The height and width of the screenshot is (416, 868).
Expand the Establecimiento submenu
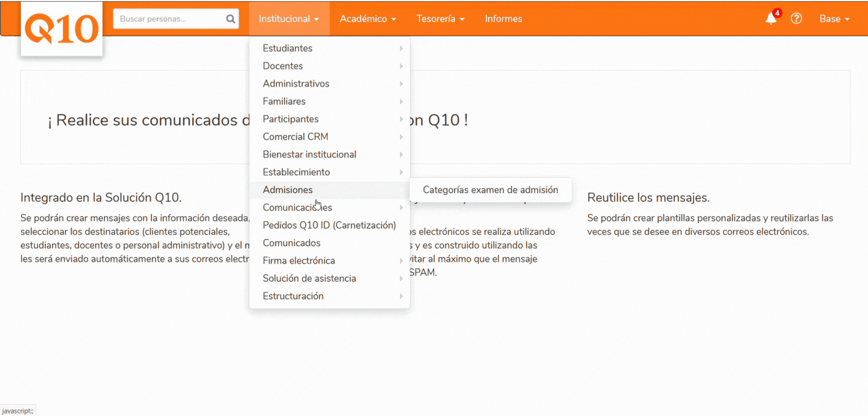[x=330, y=172]
